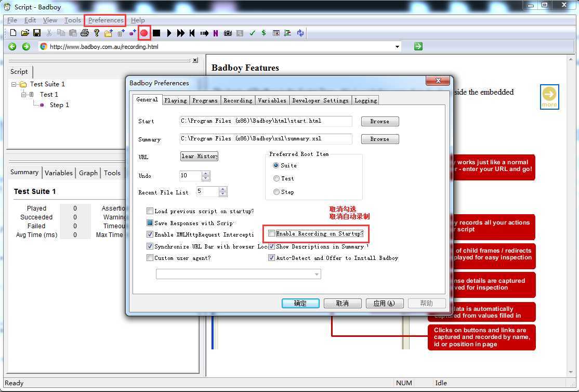Select the Test radio button
Viewport: 579px width, 392px height.
click(276, 178)
